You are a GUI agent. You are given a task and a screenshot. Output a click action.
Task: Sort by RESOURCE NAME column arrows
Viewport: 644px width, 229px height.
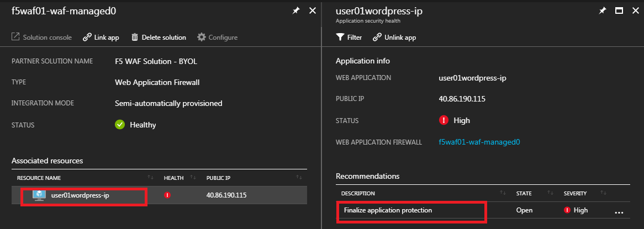(150, 177)
